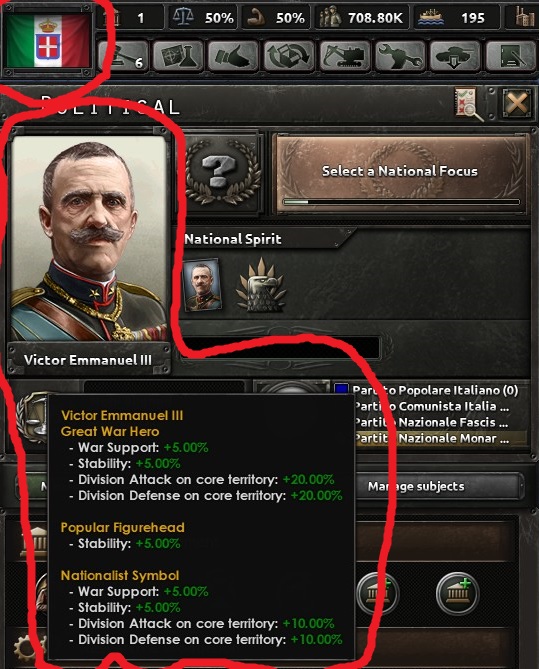This screenshot has width=539, height=669.
Task: Click the rightmost add political advisor slot
Action: coord(457,593)
